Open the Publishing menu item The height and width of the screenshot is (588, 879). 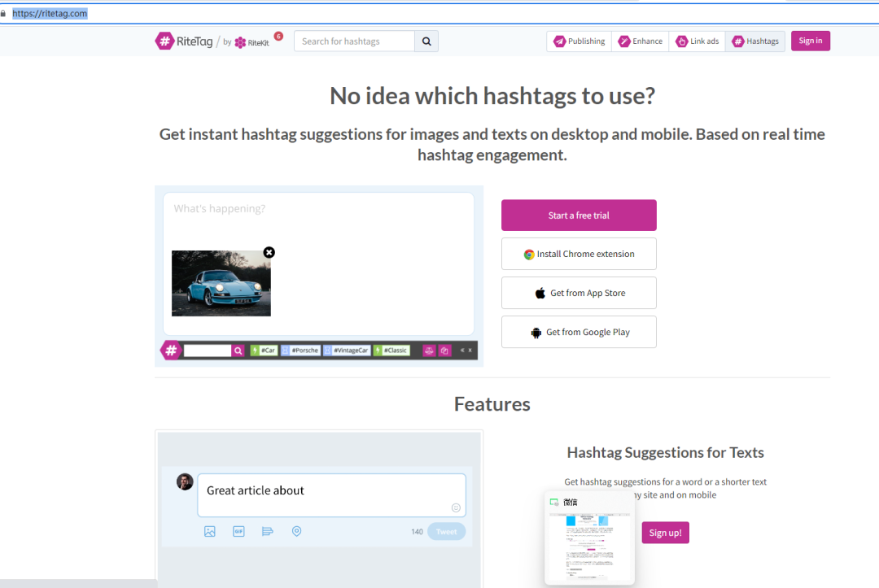click(x=579, y=41)
